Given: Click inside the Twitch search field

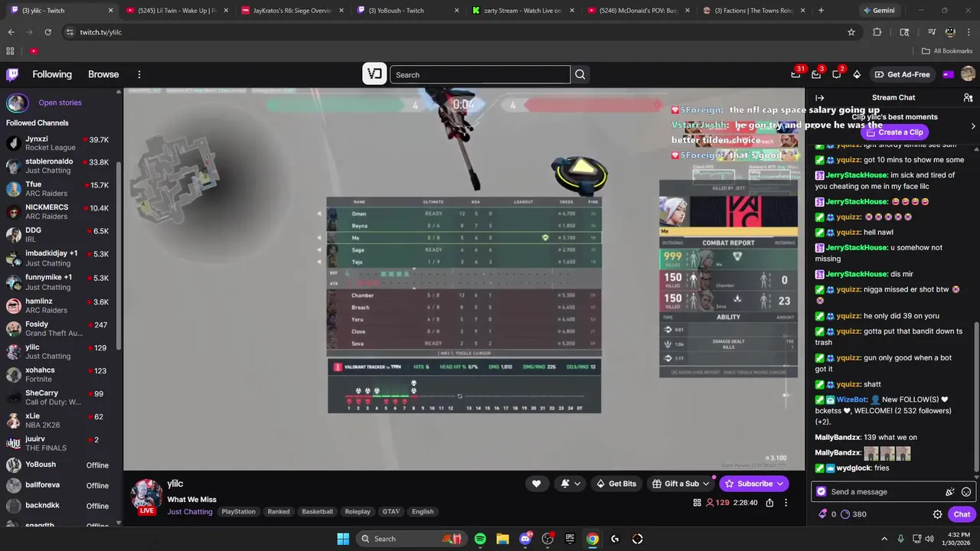Looking at the screenshot, I should (x=480, y=74).
